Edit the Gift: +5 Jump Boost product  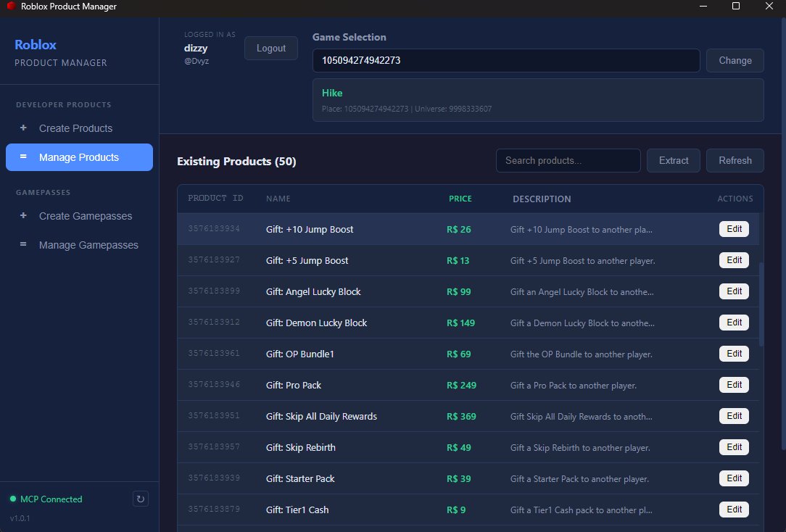[734, 260]
